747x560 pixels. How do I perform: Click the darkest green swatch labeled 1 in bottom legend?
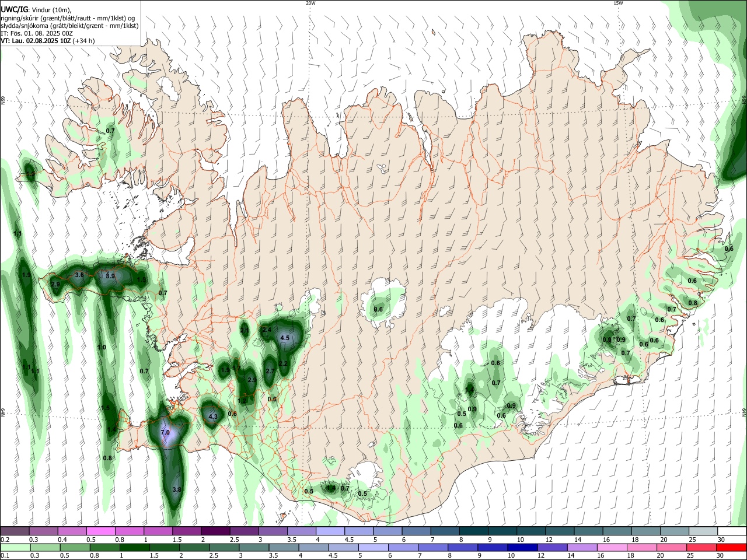[134, 548]
